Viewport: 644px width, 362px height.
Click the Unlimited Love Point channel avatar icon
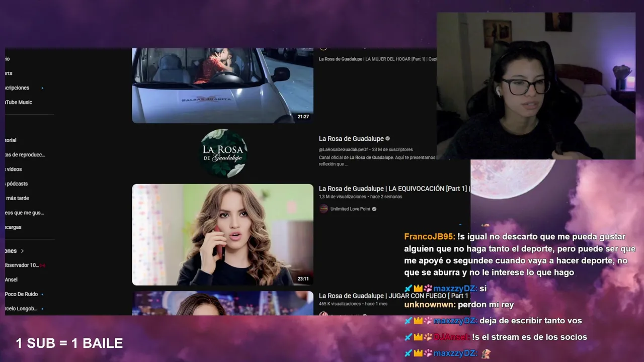pos(324,209)
